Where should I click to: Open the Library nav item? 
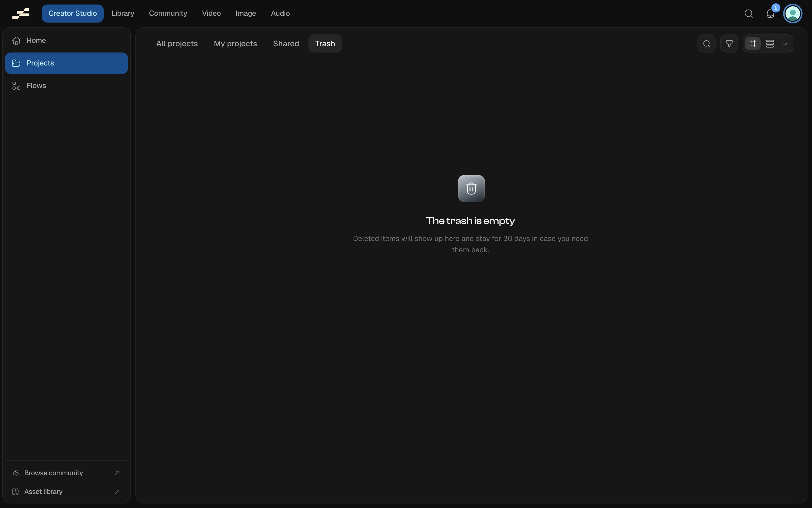coord(123,14)
